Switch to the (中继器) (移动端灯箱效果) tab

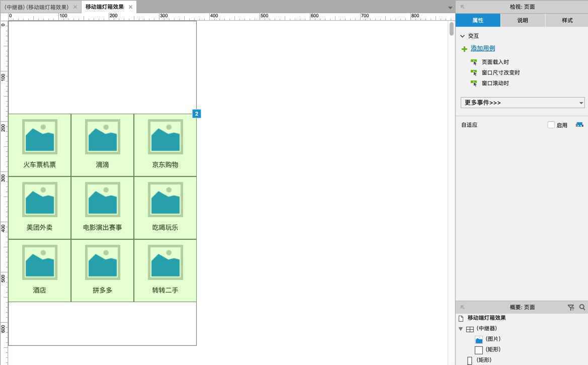coord(37,7)
